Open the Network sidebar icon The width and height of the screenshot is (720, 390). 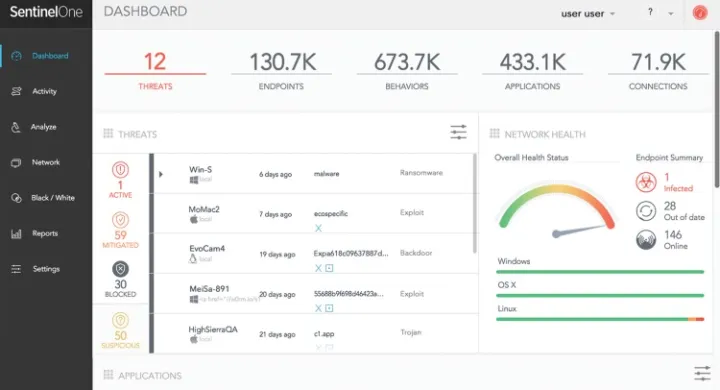click(x=16, y=163)
